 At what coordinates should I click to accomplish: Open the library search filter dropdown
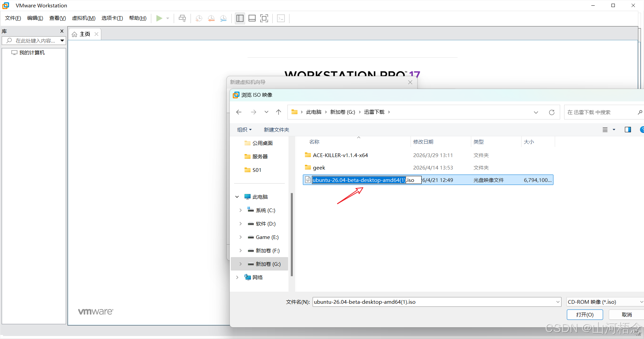click(62, 41)
